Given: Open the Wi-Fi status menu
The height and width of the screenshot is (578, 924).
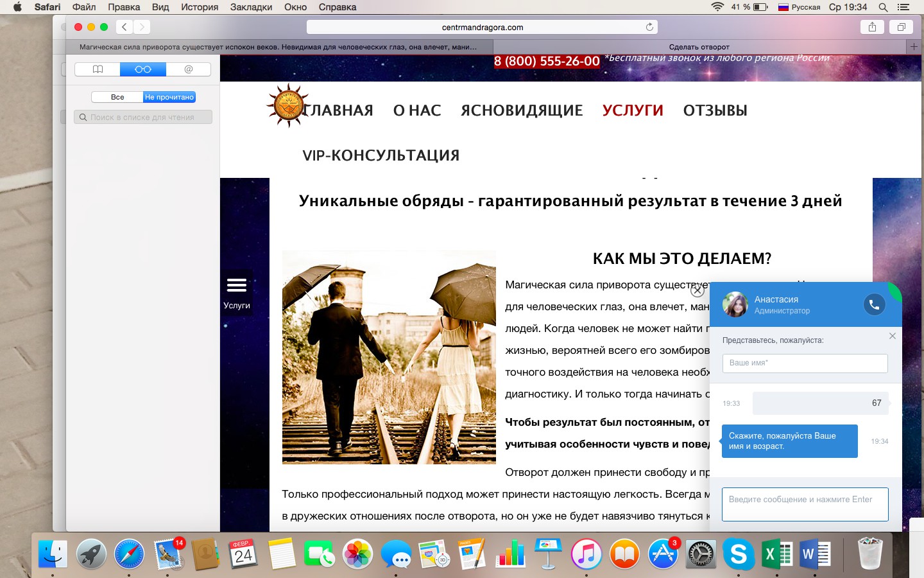Looking at the screenshot, I should (717, 7).
